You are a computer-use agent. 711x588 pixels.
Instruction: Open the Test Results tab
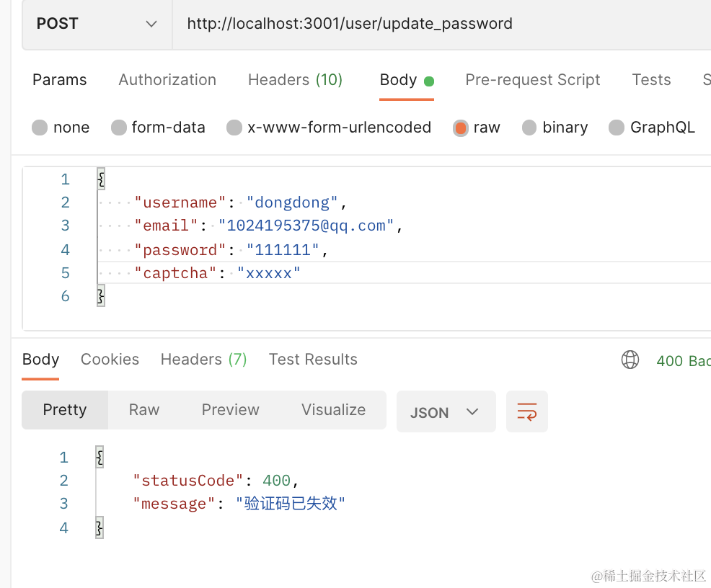click(x=313, y=360)
